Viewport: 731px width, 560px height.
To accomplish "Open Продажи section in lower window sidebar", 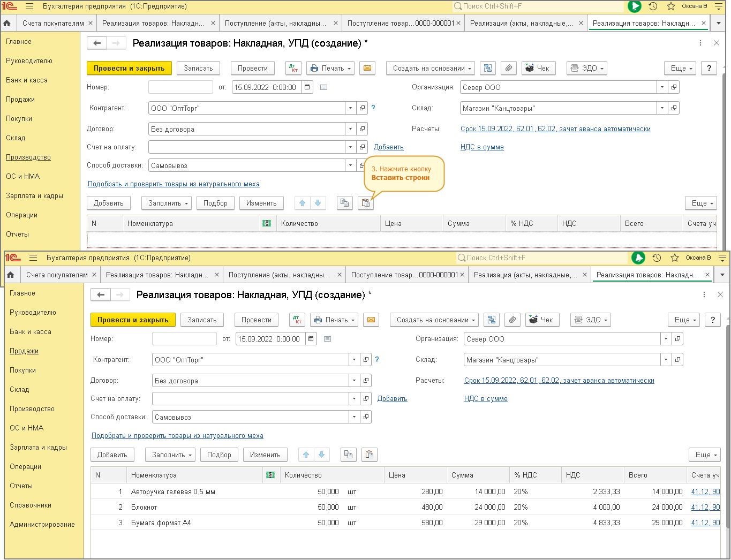I will tap(24, 351).
